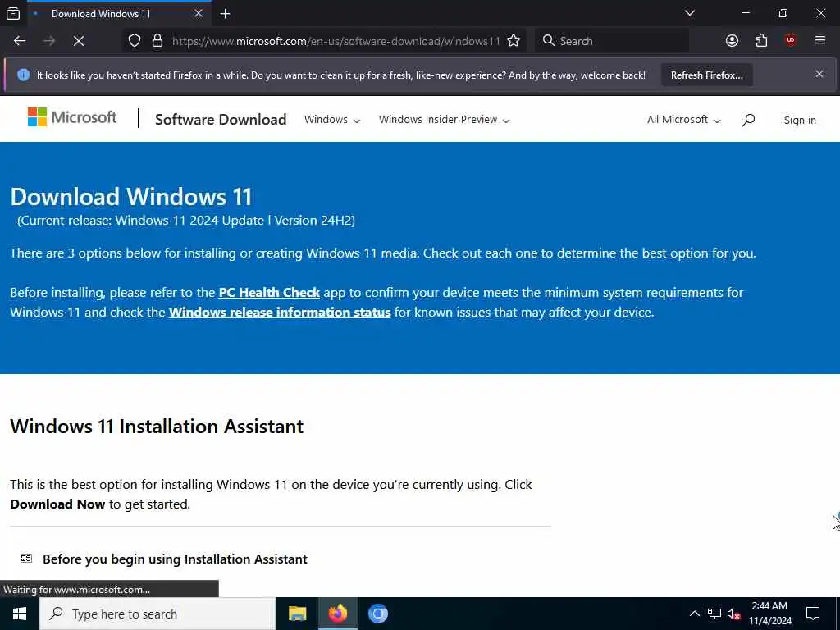Click the Windows 11 Installation Assistant heading
Viewport: 840px width, 630px height.
pos(157,427)
